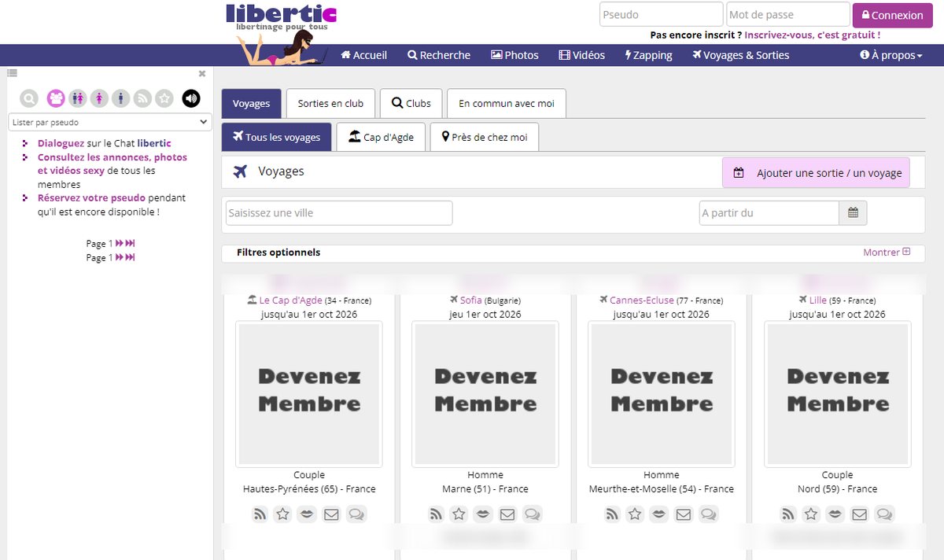Open Recherche in the navigation bar
The image size is (944, 560).
pos(439,55)
